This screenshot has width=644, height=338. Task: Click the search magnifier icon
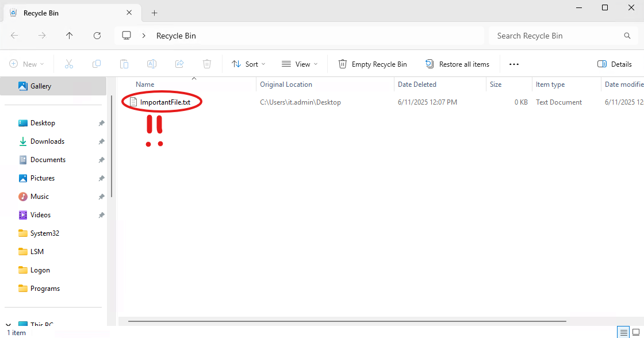pyautogui.click(x=627, y=36)
